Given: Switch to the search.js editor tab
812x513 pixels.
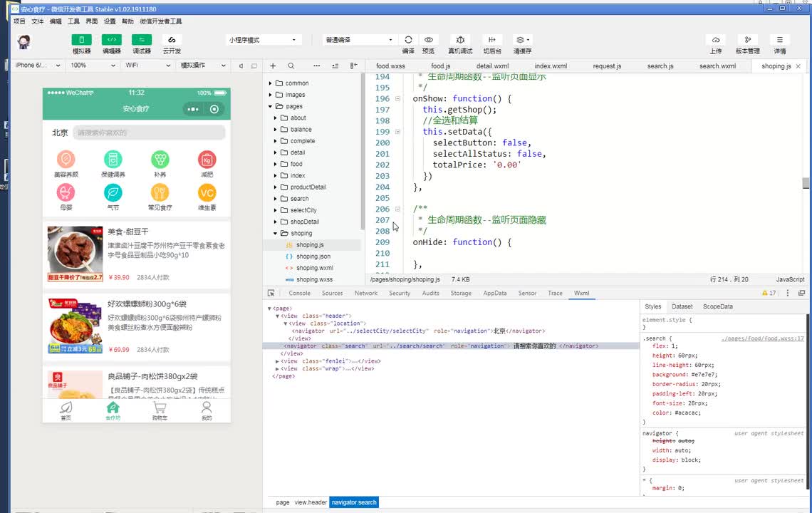Looking at the screenshot, I should [x=660, y=66].
